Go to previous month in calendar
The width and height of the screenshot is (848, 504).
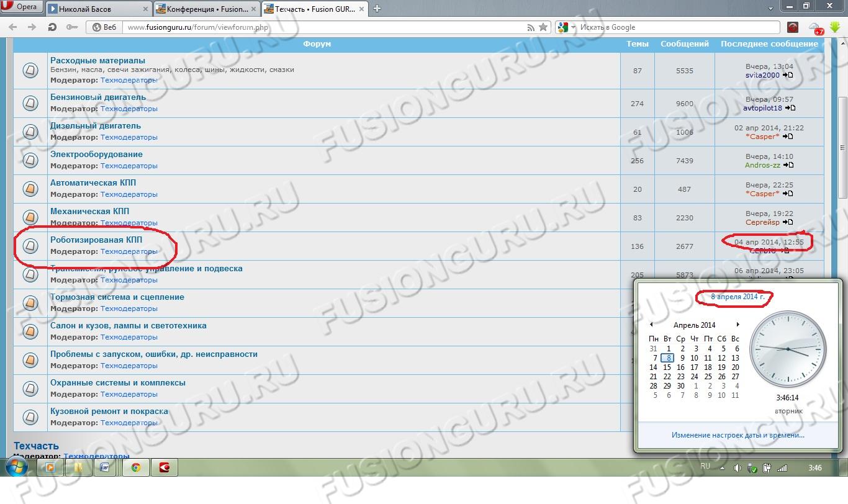(651, 325)
